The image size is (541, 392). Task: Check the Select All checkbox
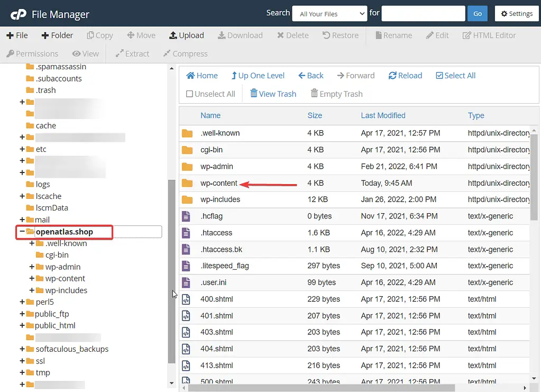click(455, 76)
